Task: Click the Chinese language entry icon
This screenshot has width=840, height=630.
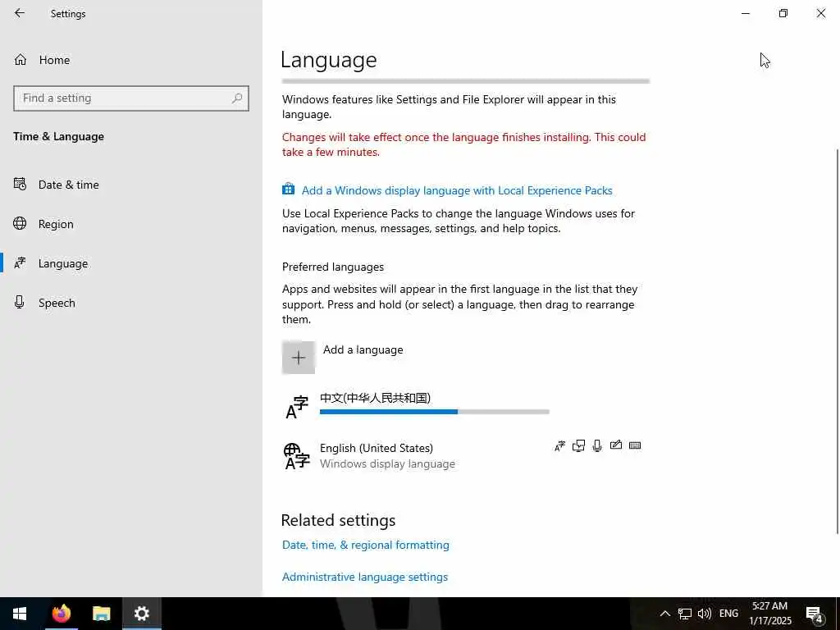Action: [x=297, y=407]
